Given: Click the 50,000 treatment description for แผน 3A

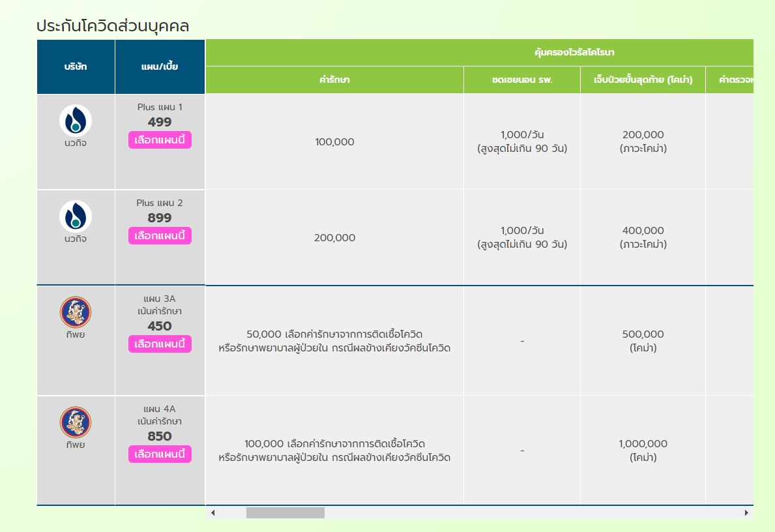Looking at the screenshot, I should (334, 341).
